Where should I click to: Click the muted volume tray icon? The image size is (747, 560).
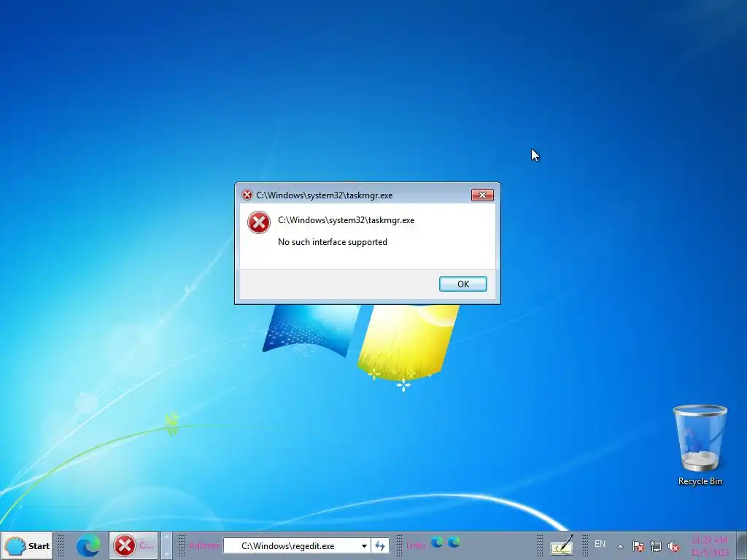click(x=673, y=546)
